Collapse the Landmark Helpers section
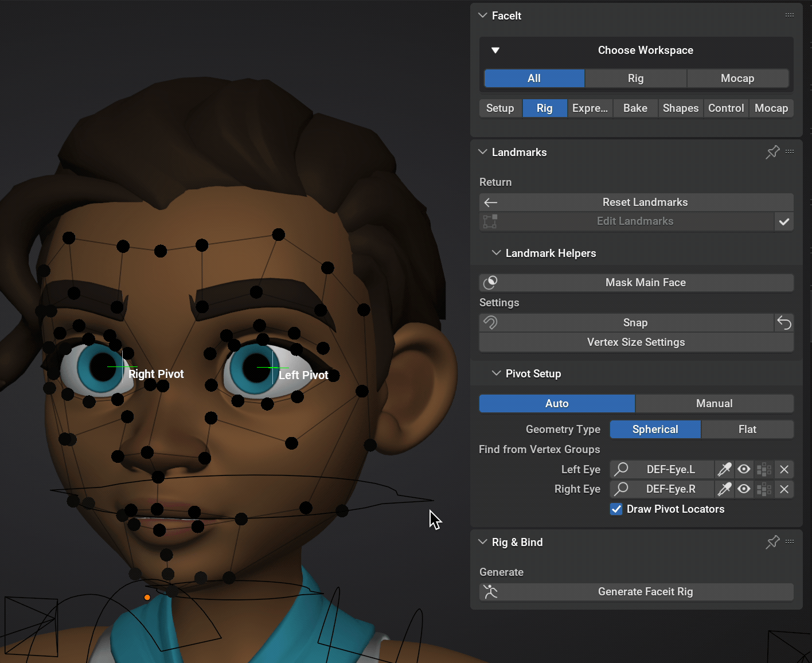 click(x=496, y=252)
